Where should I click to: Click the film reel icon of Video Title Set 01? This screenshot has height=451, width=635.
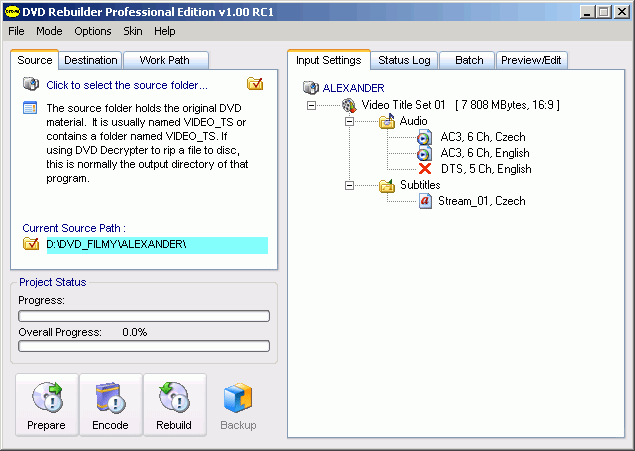(349, 105)
